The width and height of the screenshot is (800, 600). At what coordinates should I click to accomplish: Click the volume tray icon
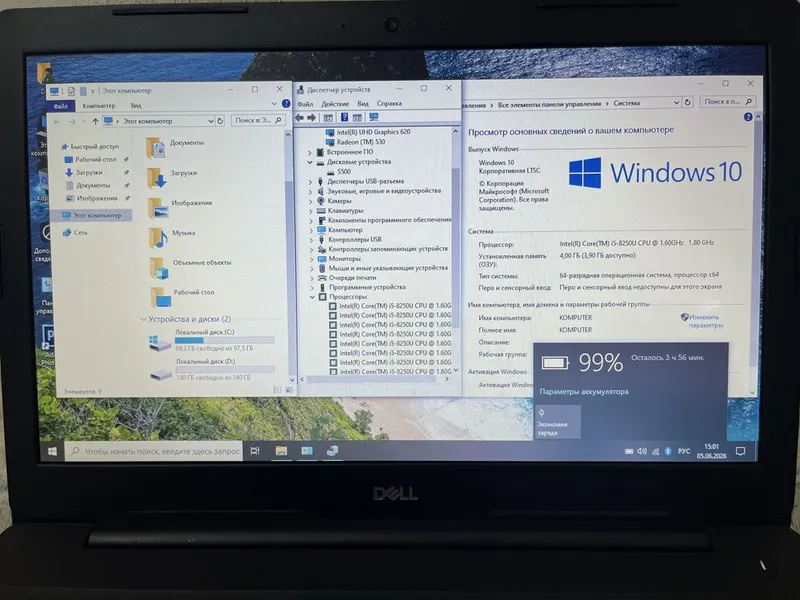pyautogui.click(x=642, y=452)
